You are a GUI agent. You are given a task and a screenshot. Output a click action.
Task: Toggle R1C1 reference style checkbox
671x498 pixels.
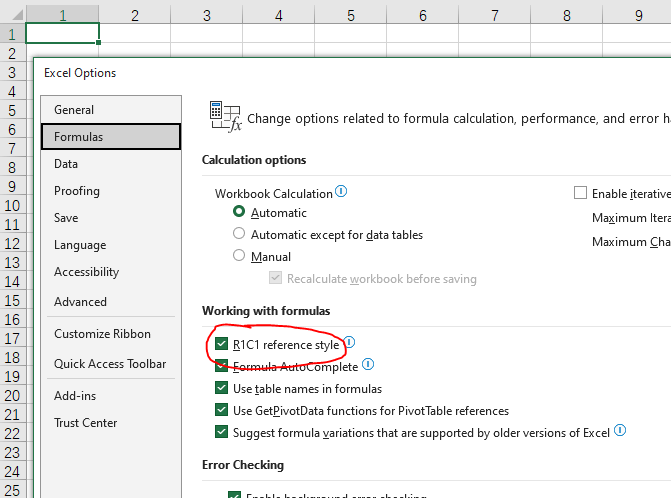coord(221,344)
